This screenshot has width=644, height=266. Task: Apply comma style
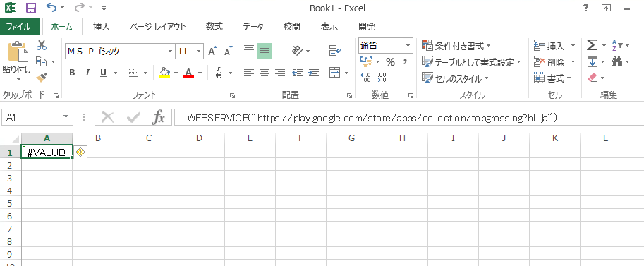click(405, 62)
